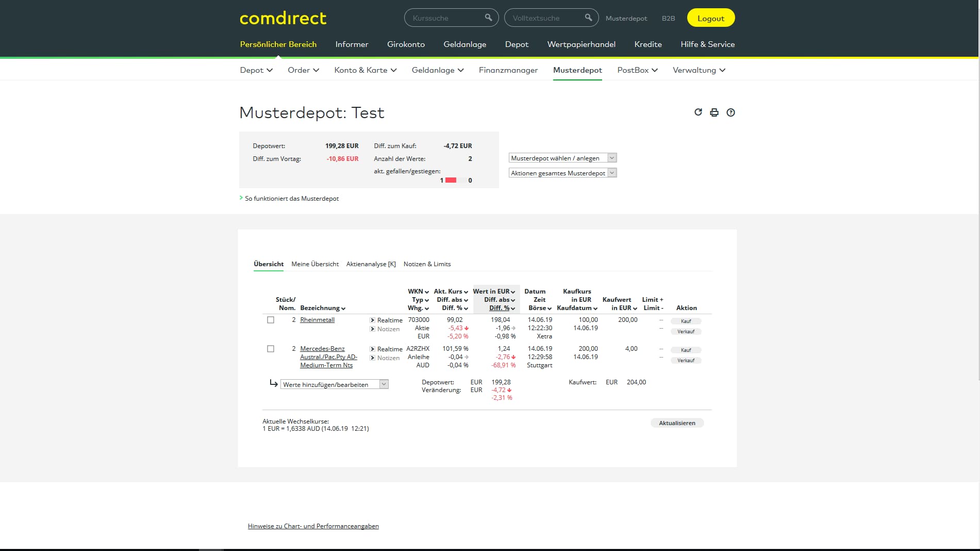Expand the Konto & Karte submenu
980x551 pixels.
click(365, 70)
